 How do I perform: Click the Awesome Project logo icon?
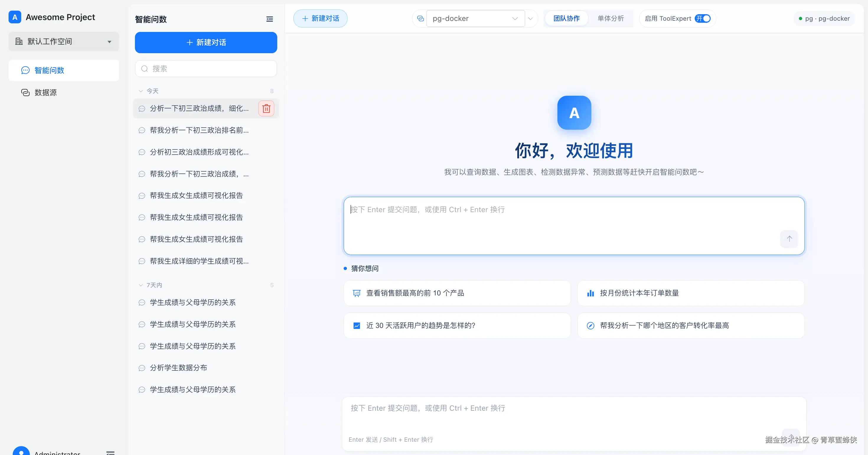15,17
